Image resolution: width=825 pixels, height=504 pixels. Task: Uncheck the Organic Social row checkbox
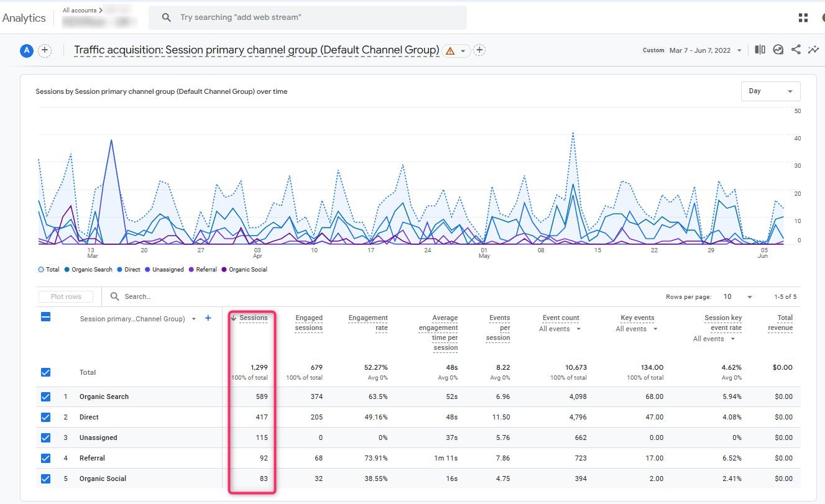click(45, 479)
